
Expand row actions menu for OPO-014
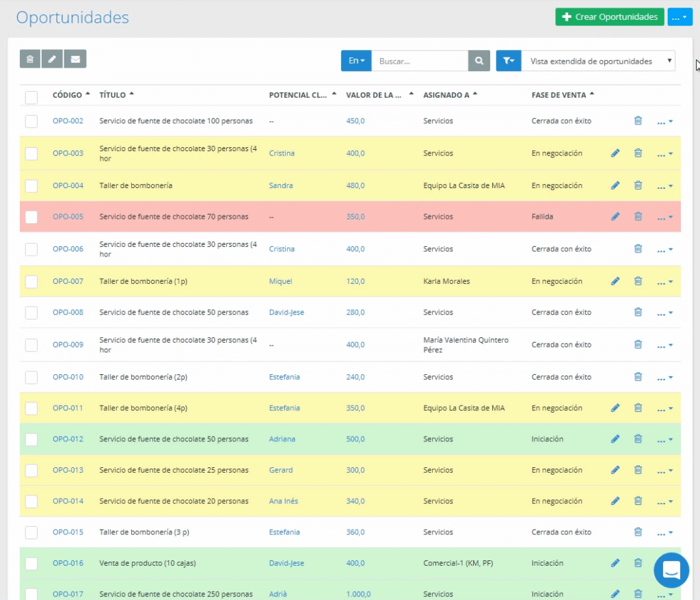tap(664, 502)
